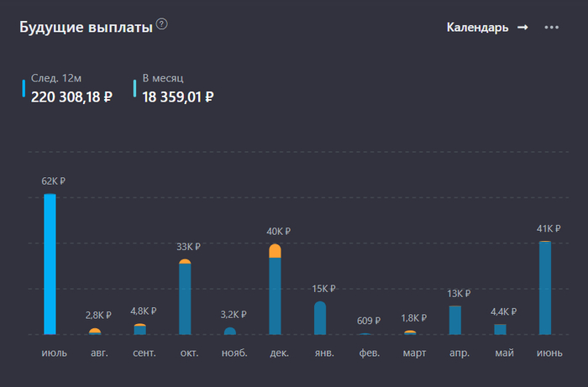588x387 pixels.
Task: Click the help question mark icon
Action: coord(162,24)
